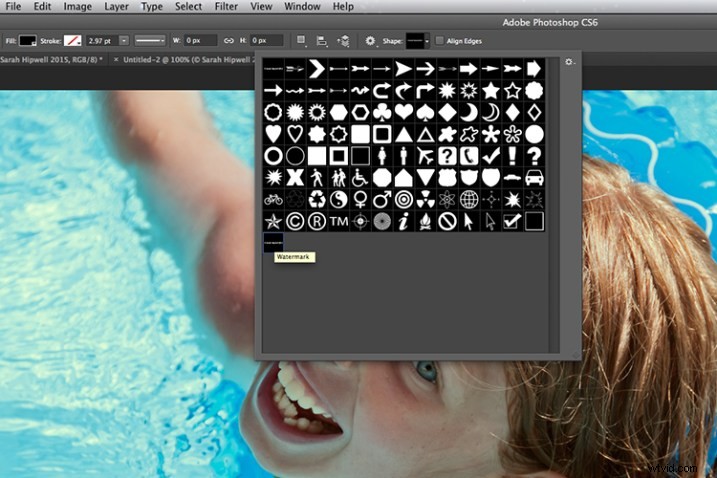Select the spade card suit shape
The width and height of the screenshot is (717, 478).
425,113
